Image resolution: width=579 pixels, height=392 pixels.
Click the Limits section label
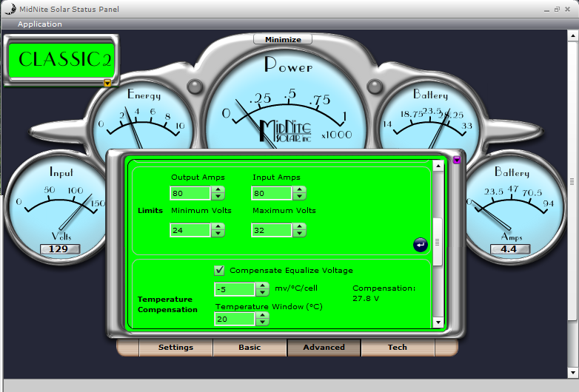click(150, 211)
